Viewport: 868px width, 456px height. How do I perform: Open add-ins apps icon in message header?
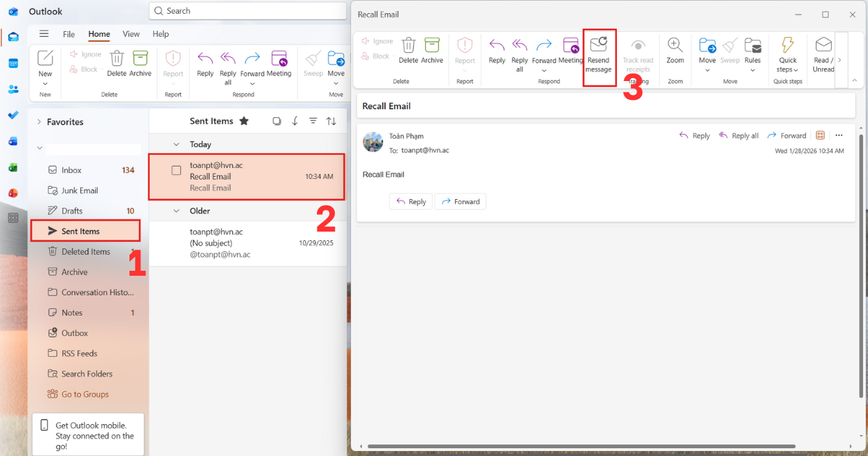coord(820,135)
